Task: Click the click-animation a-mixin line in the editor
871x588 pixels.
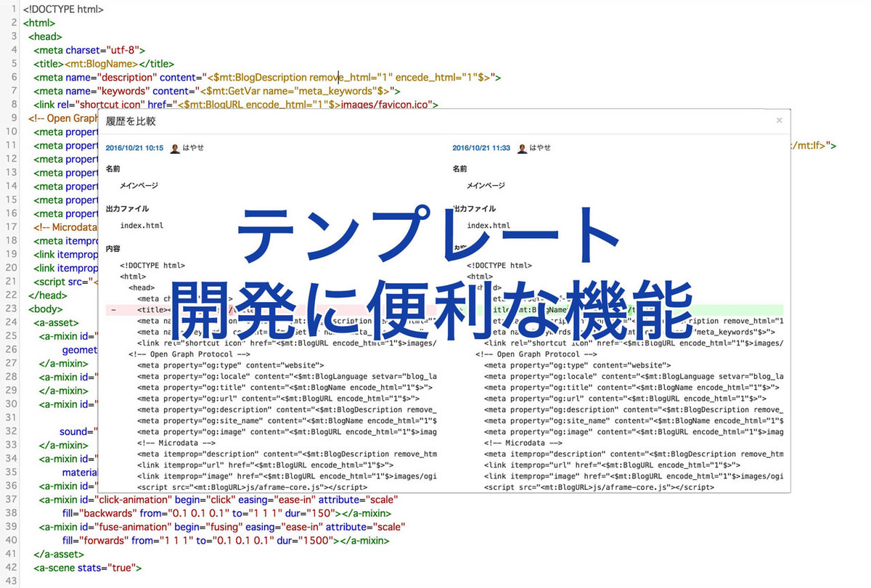Action: (218, 500)
